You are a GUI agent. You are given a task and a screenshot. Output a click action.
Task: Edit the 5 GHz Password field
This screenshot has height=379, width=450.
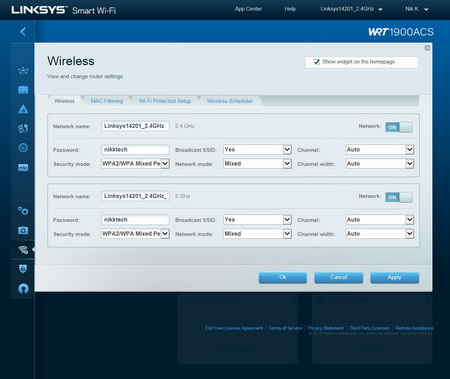135,220
